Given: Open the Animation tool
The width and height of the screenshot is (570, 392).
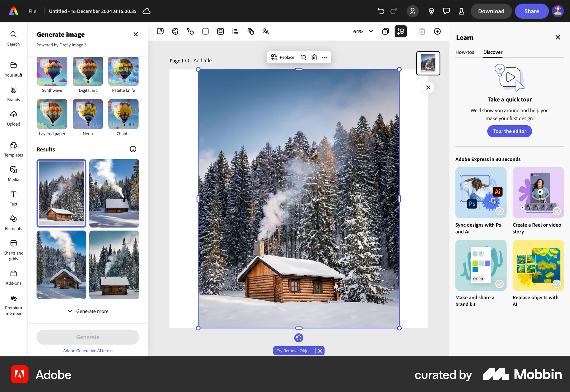Looking at the screenshot, I should [x=190, y=31].
